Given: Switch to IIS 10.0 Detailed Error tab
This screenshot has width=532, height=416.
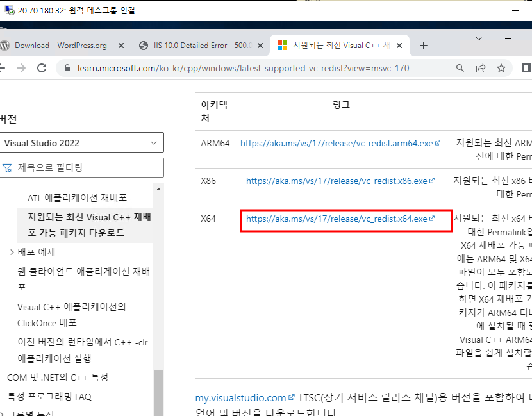Looking at the screenshot, I should (203, 46).
